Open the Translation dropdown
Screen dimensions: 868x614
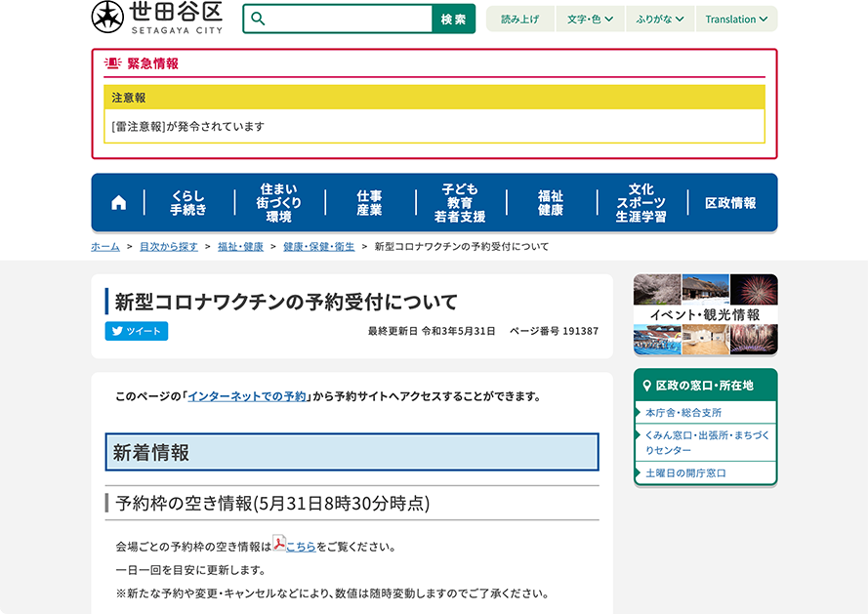736,19
